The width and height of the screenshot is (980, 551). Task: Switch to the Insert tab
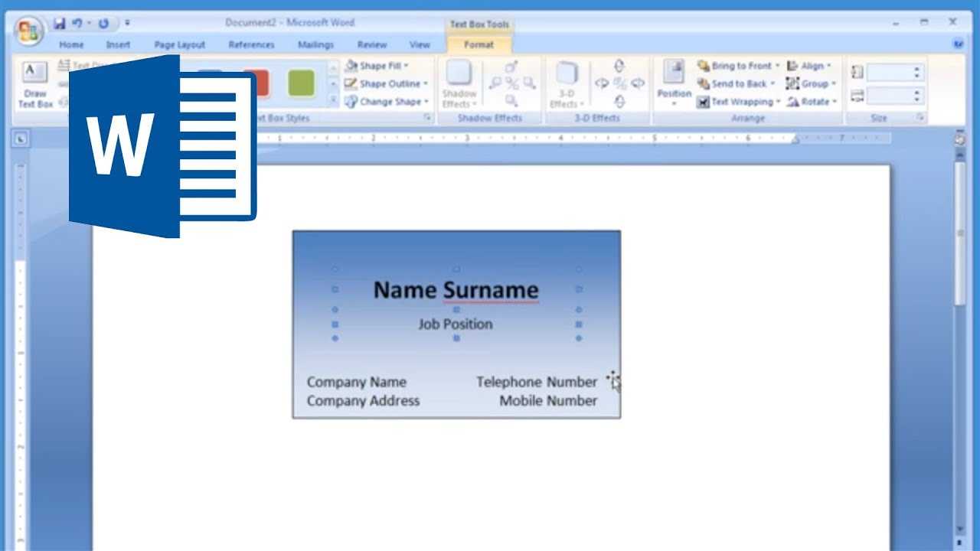[x=118, y=45]
